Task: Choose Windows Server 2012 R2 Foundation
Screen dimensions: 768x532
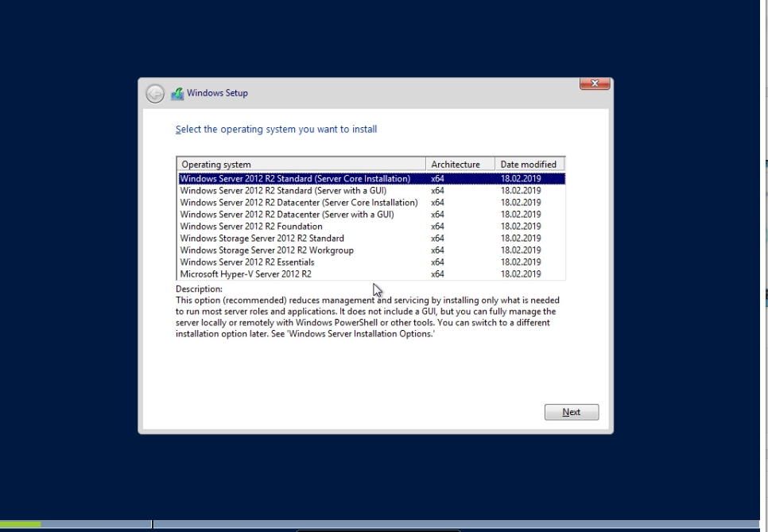Action: coord(372,227)
